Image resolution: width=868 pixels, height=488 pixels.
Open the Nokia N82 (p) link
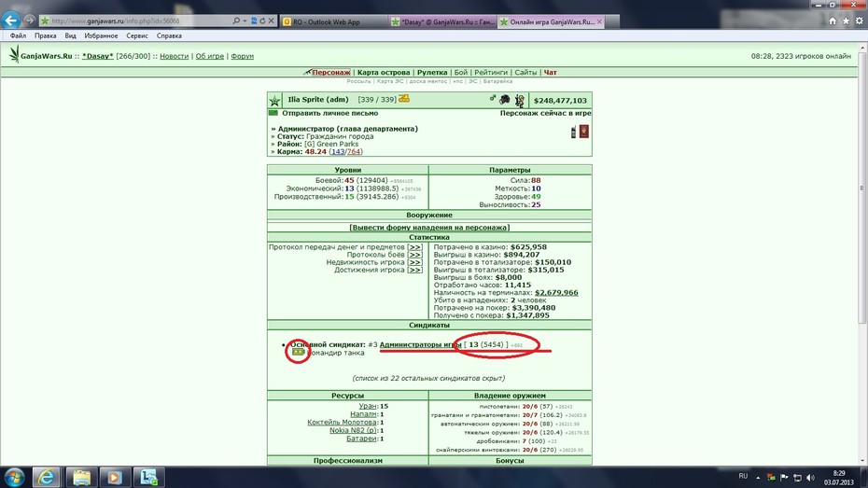tap(353, 430)
